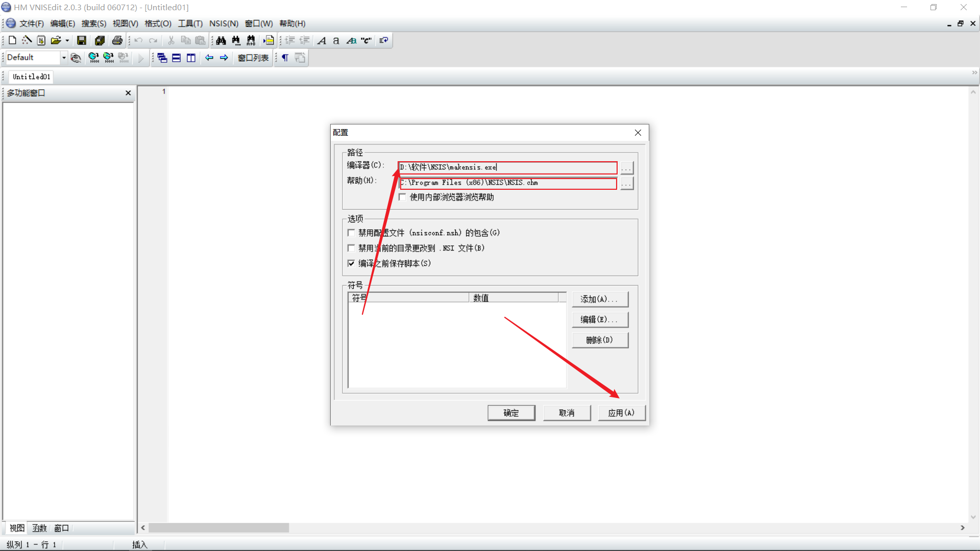Browse for help file with ... button
This screenshot has height=551, width=980.
[x=627, y=183]
